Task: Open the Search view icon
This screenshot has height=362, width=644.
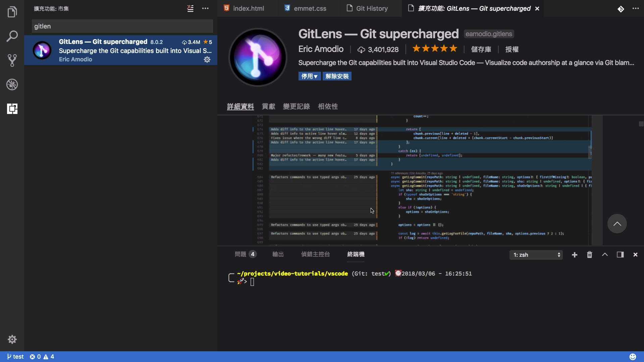Action: point(12,36)
